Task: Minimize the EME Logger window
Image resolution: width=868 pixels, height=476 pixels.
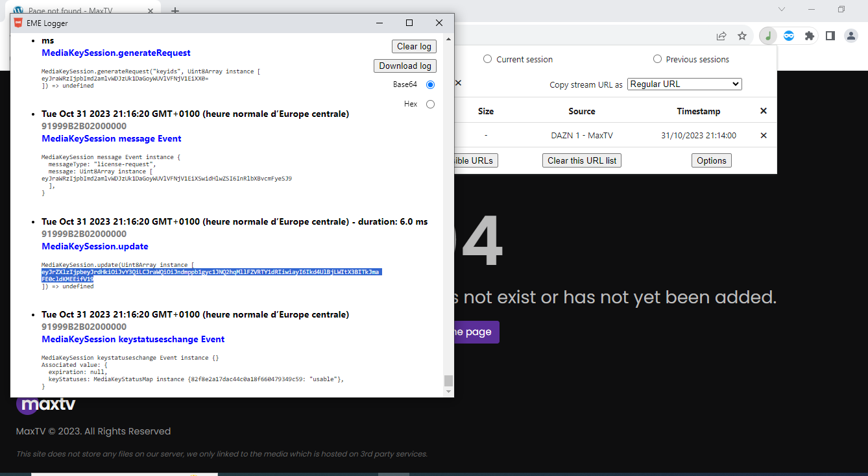Action: tap(380, 23)
